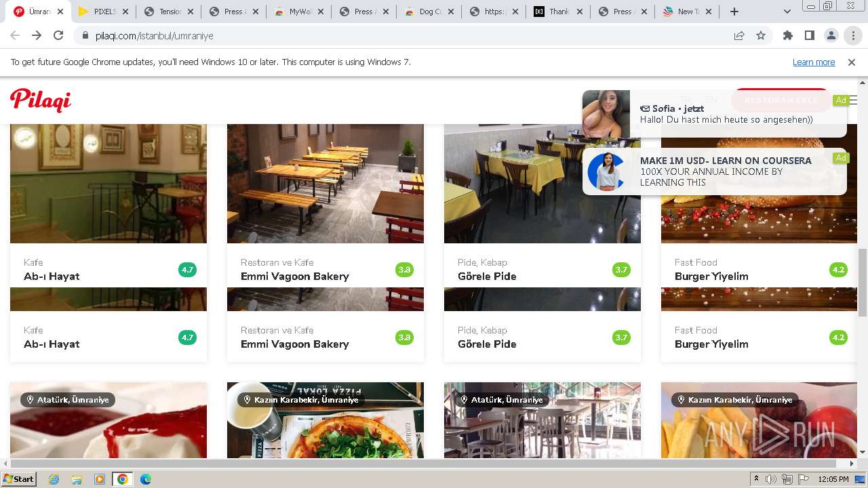The width and height of the screenshot is (868, 488).
Task: Click the Atatürk, Ümraniye tag on the chairs photo
Action: point(502,400)
